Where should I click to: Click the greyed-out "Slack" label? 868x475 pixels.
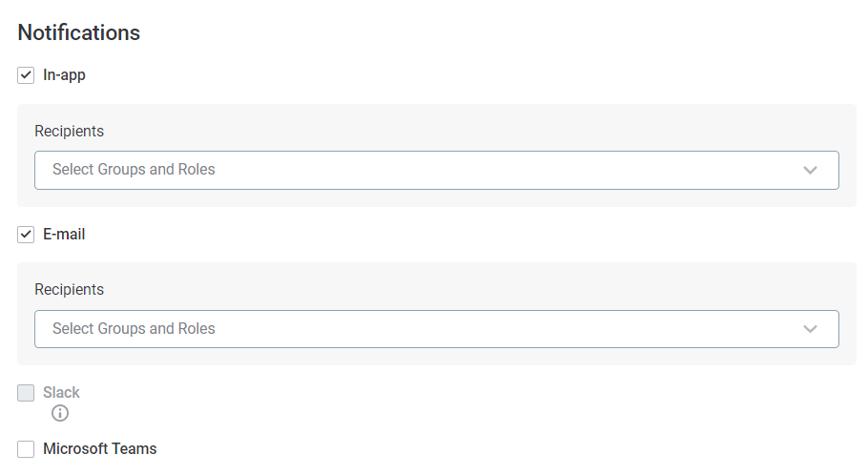click(x=61, y=392)
